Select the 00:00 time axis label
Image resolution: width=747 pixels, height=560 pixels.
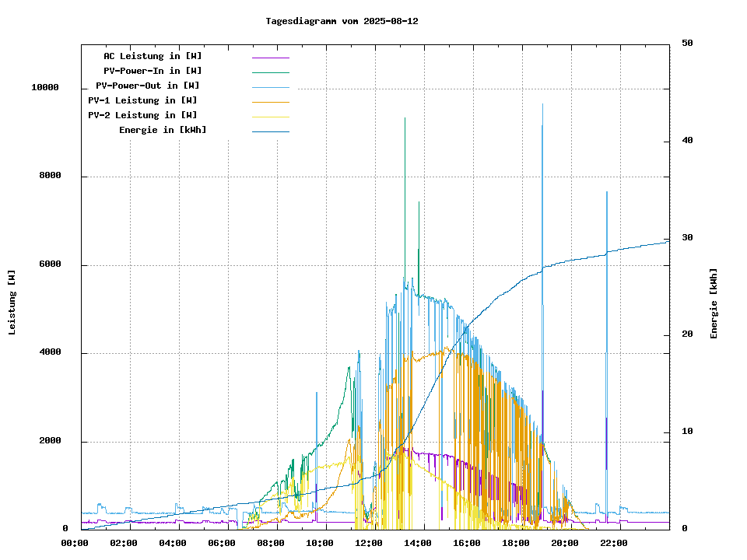pos(75,543)
